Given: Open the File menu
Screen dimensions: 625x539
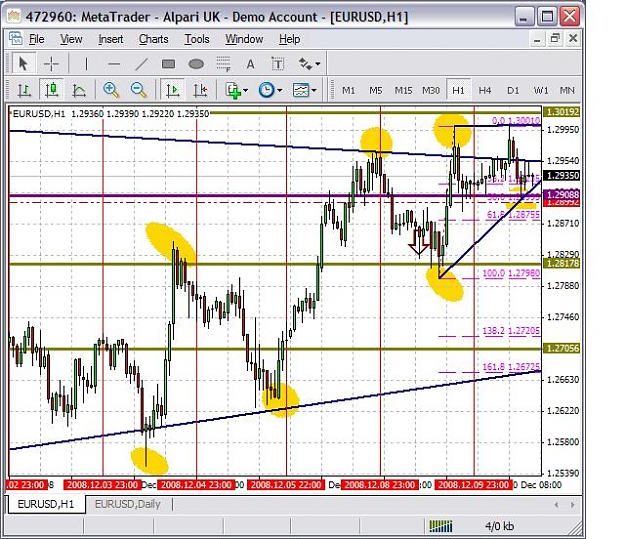Looking at the screenshot, I should [37, 39].
